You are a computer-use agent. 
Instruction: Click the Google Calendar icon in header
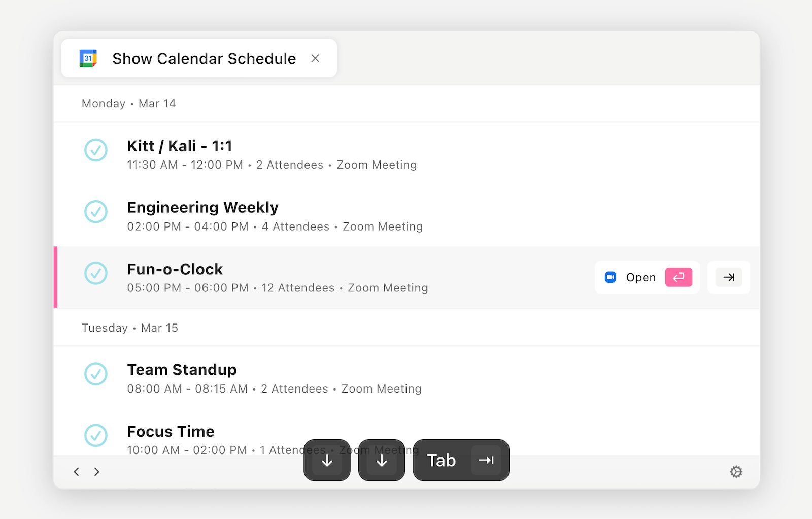click(88, 58)
